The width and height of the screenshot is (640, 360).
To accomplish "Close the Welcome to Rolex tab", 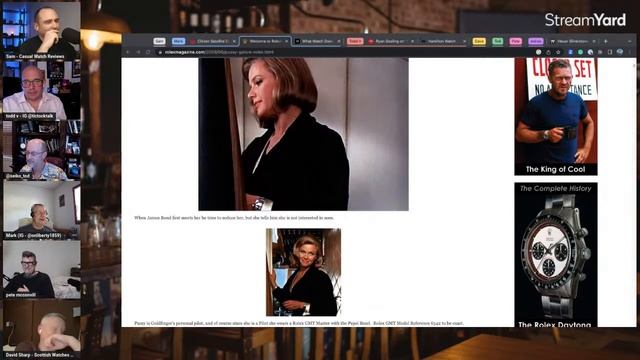I will coord(287,41).
